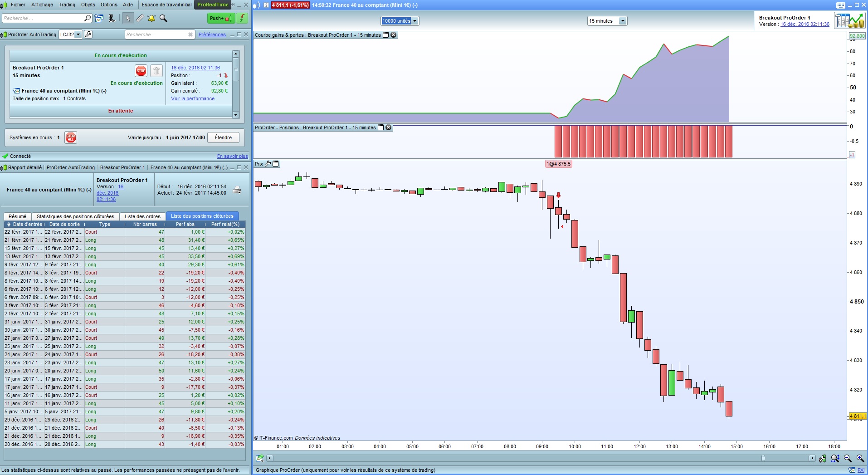
Task: Detach the Prix price panel
Action: coord(275,164)
